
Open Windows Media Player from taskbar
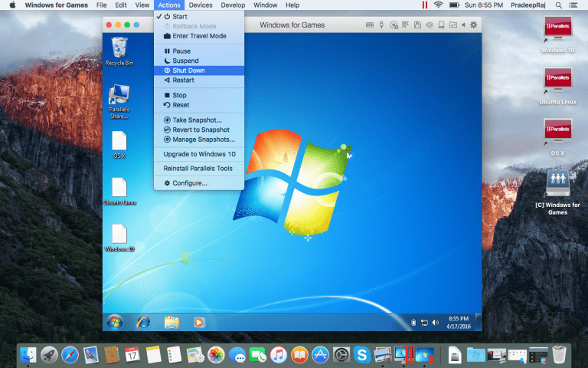pos(199,322)
